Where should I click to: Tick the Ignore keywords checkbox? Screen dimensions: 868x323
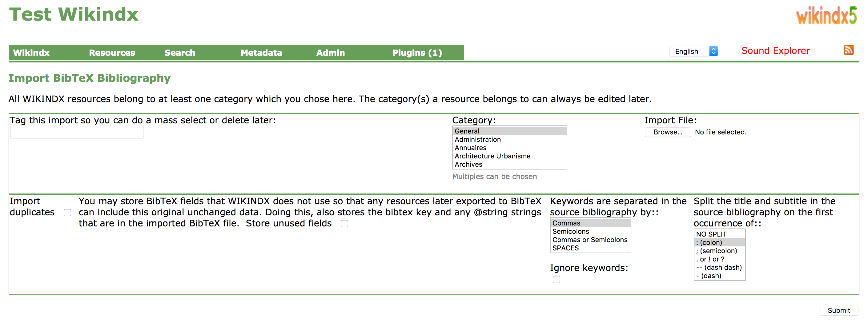pos(556,279)
